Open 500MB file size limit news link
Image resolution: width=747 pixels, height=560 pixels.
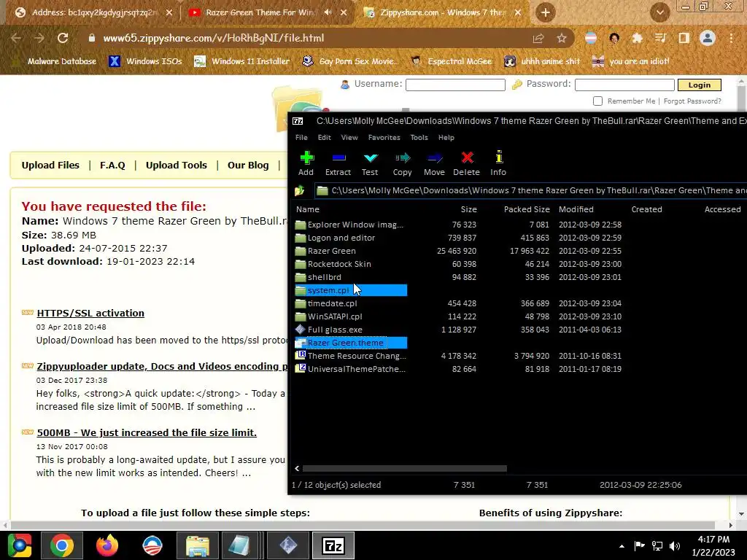pos(147,433)
